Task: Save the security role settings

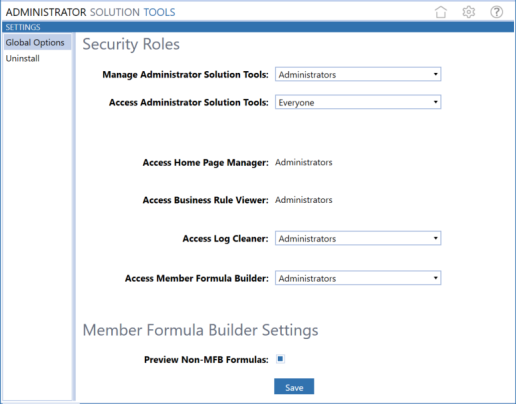Action: click(294, 386)
